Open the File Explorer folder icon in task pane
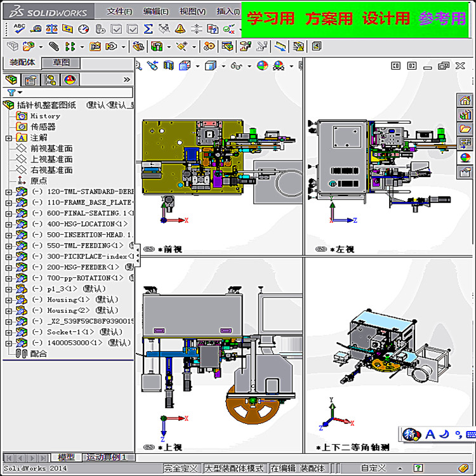476x476 pixels. 465,129
